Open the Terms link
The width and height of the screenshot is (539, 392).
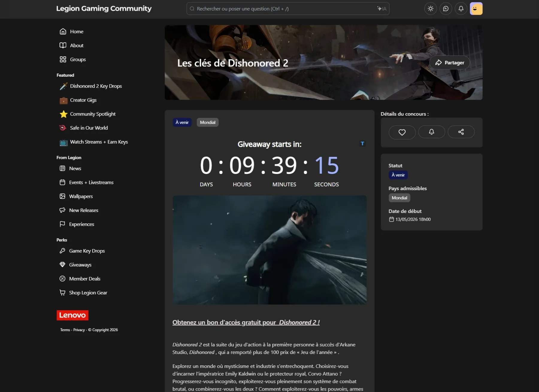65,330
